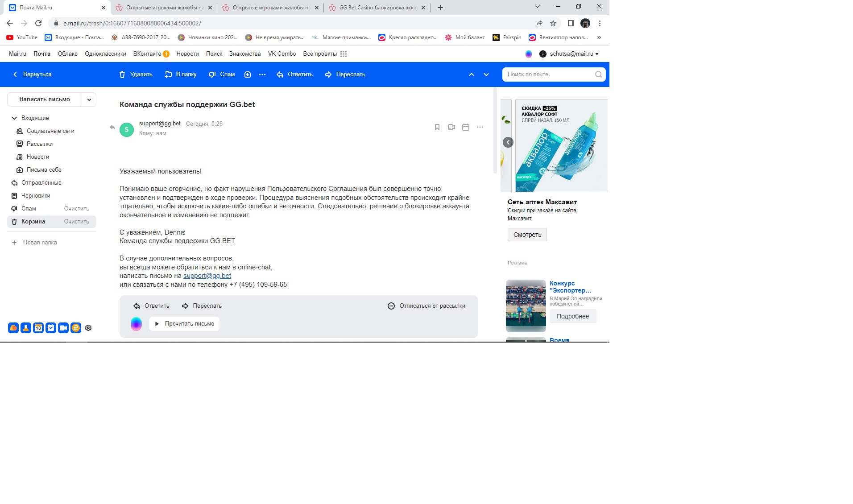Click Переслать in the blue toolbar
The image size is (853, 504).
345,74
